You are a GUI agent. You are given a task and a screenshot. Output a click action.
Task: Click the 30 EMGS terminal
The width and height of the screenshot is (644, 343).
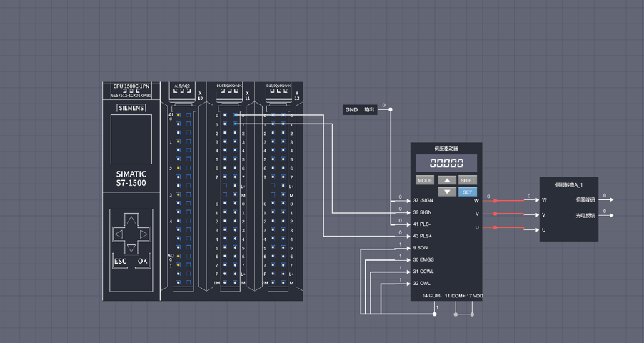tap(424, 260)
